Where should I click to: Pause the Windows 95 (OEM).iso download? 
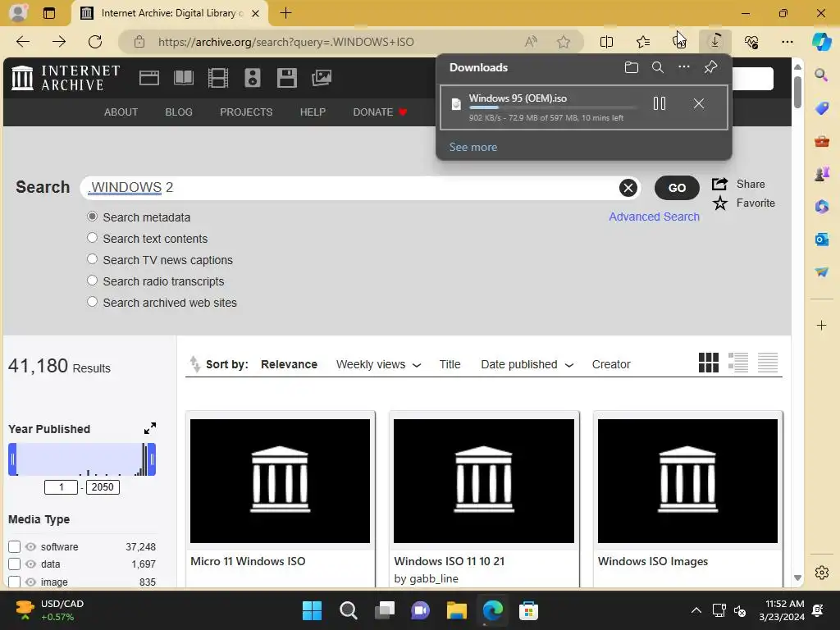(660, 103)
